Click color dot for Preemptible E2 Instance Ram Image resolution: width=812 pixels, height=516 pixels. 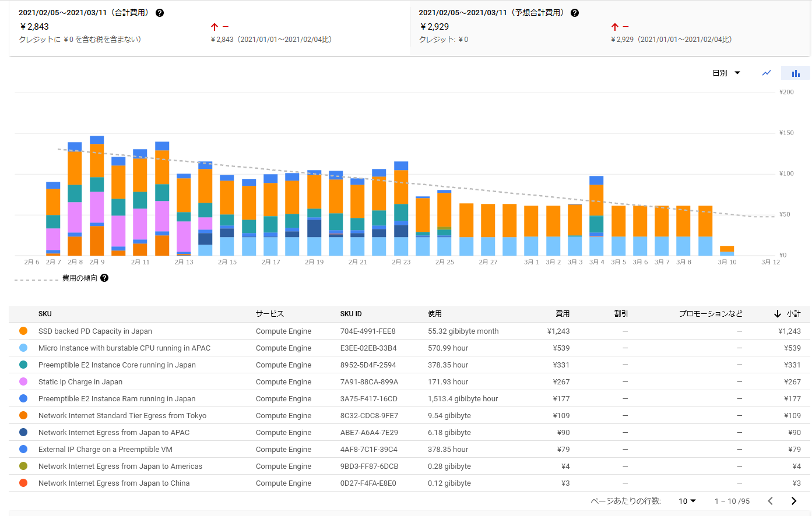click(23, 398)
